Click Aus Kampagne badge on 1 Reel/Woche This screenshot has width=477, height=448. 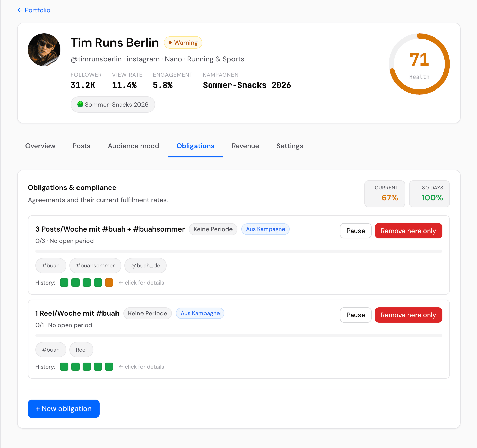tap(200, 313)
